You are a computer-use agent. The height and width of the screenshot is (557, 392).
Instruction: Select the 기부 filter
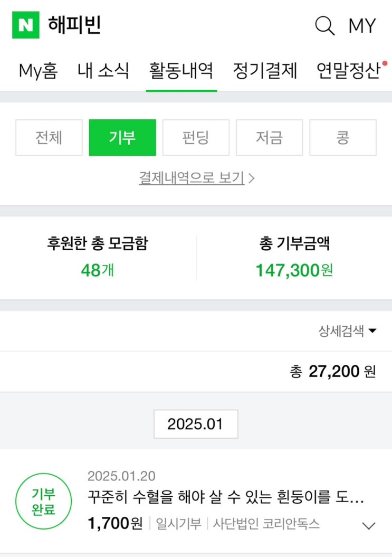click(122, 138)
